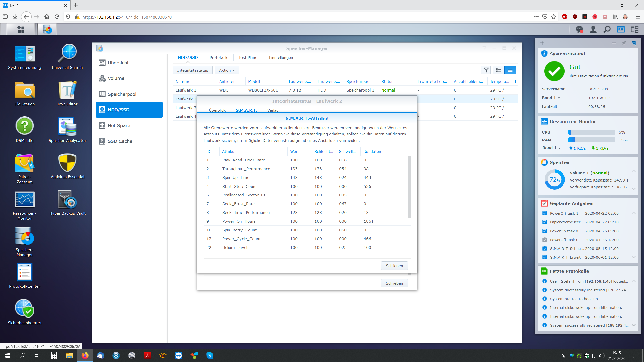The image size is (644, 362).
Task: Open the DSM notifications chat icon
Action: 579,30
